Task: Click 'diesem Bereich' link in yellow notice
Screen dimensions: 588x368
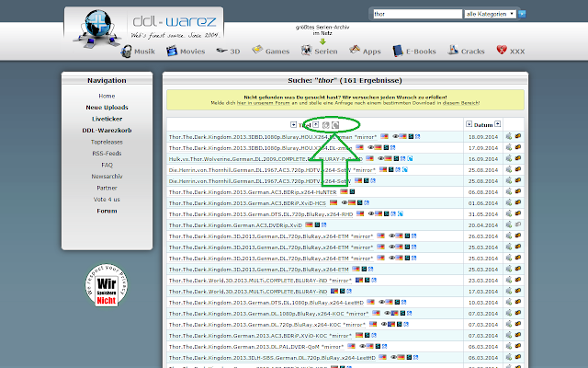Action: coord(461,103)
